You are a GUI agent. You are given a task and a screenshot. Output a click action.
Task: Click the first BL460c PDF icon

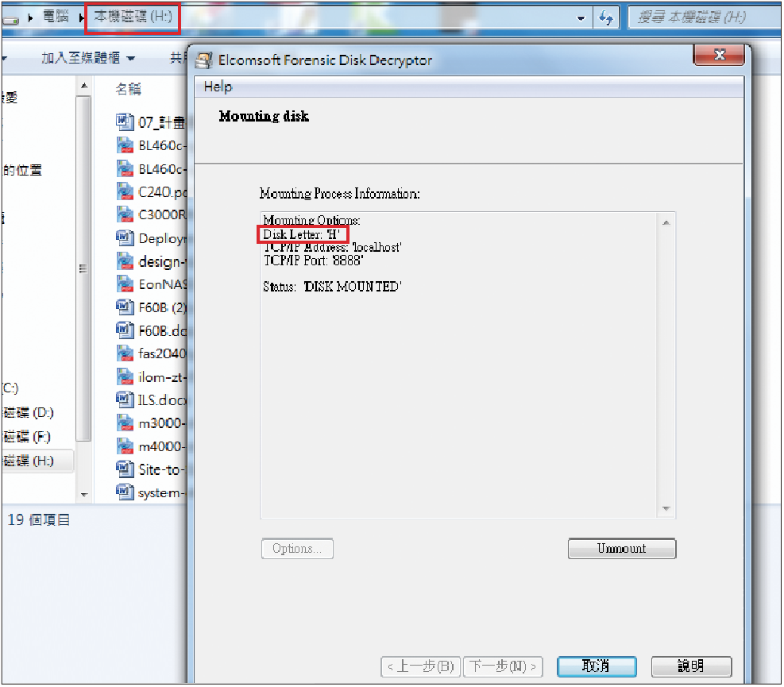coord(125,145)
